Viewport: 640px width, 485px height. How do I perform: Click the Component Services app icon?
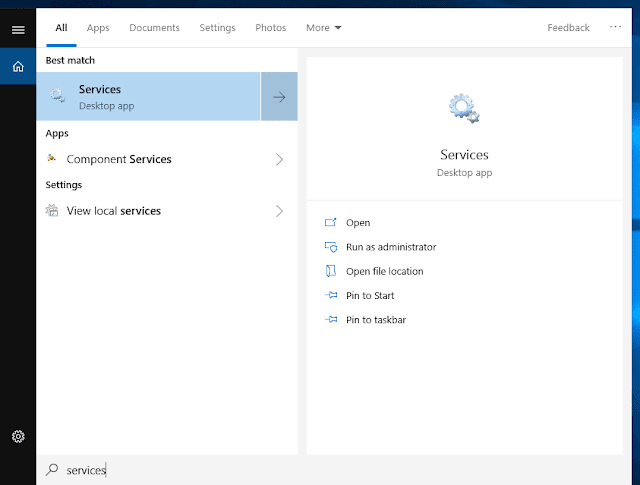(52, 158)
